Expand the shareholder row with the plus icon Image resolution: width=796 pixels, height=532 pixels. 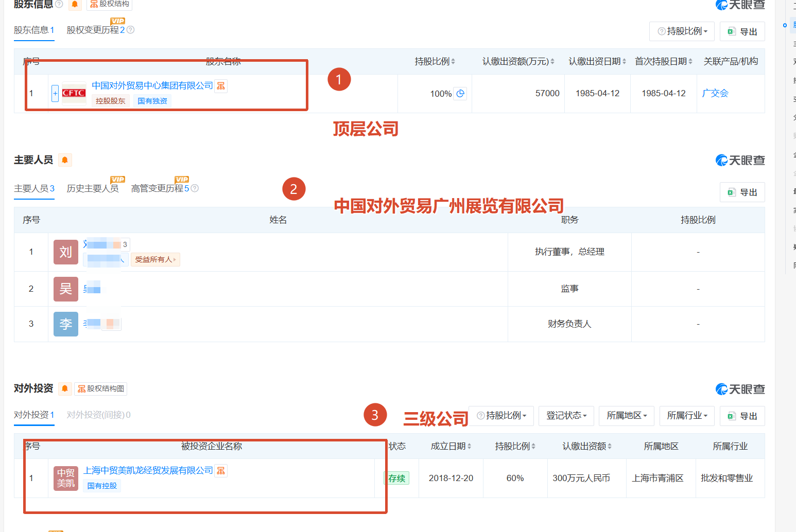pyautogui.click(x=55, y=94)
